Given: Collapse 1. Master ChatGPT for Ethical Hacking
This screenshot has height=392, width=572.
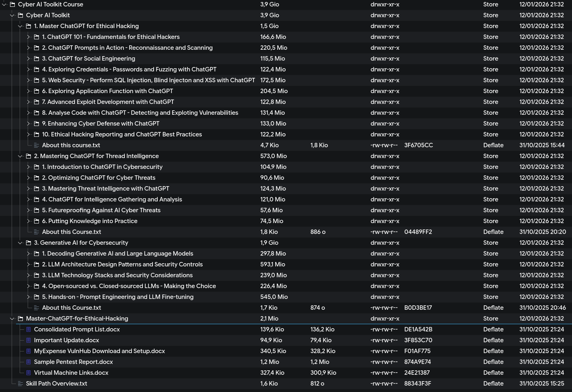Looking at the screenshot, I should (x=20, y=26).
